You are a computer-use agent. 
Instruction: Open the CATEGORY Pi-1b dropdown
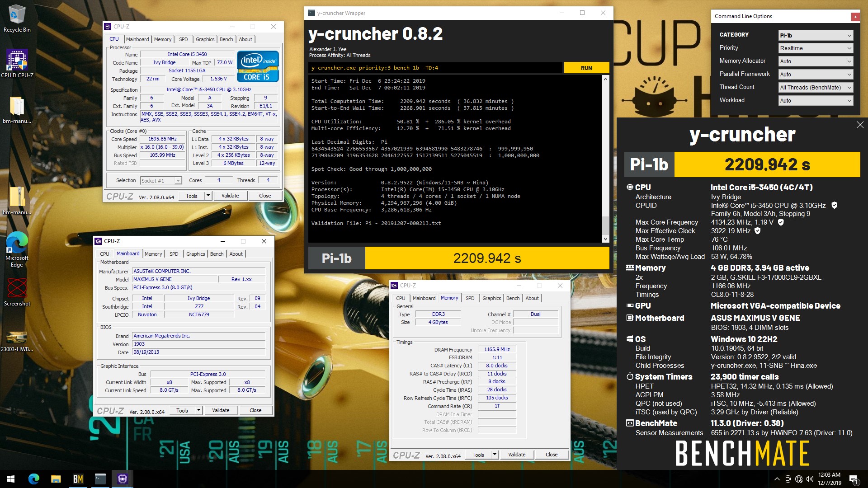(816, 35)
